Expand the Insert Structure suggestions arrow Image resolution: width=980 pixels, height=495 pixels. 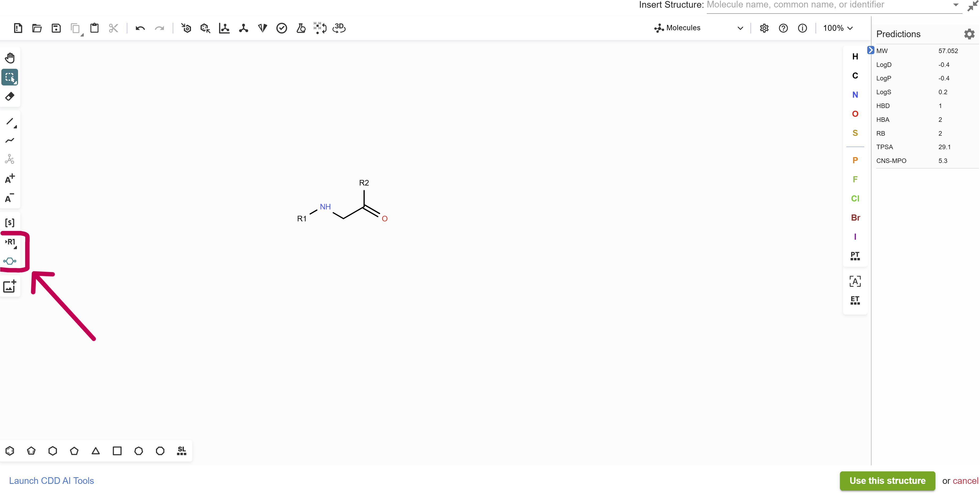coord(956,5)
